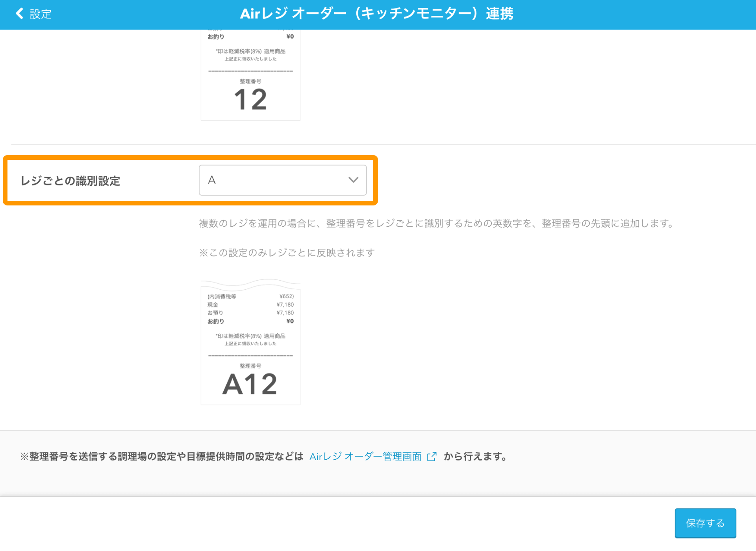Click the text から行えます。

(x=476, y=457)
